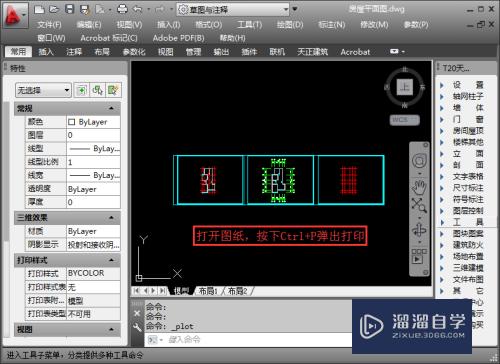This screenshot has height=364, width=500.
Task: Open the 窗口(W) menu
Action: point(51,38)
